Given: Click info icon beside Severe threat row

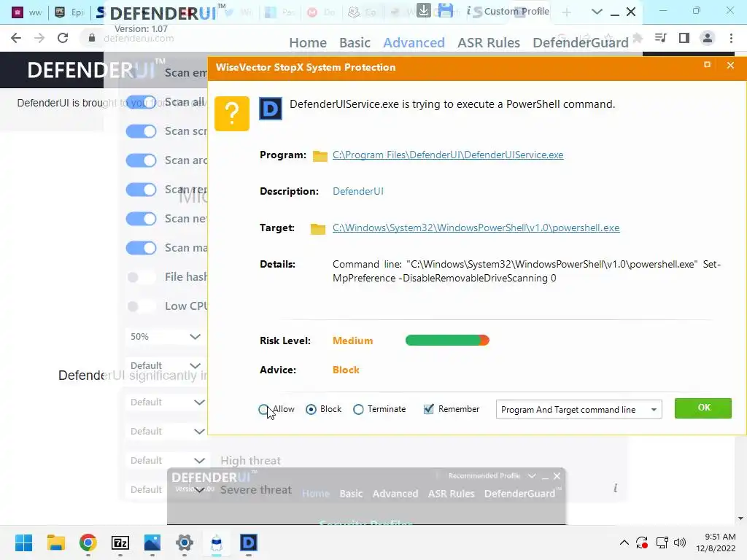Looking at the screenshot, I should tap(615, 488).
